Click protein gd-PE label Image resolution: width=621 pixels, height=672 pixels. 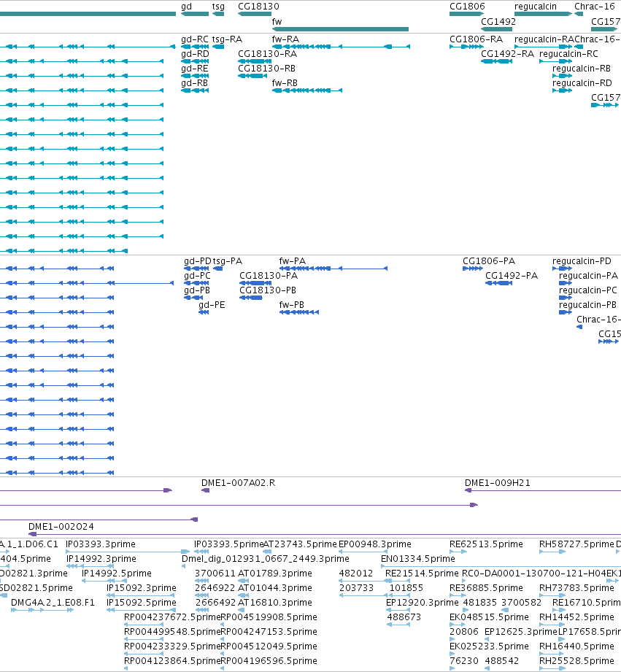coord(212,305)
